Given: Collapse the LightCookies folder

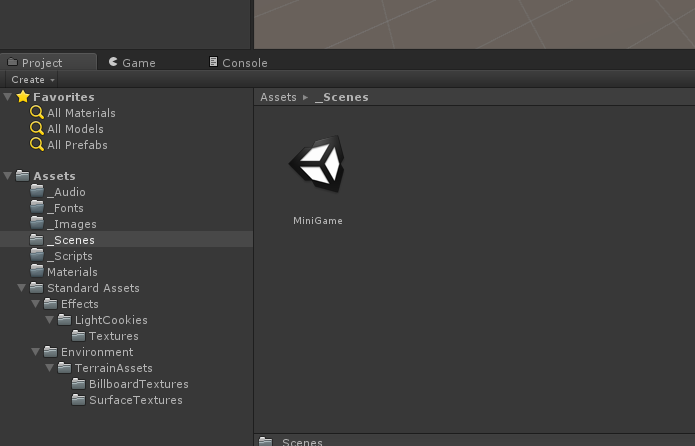Looking at the screenshot, I should (x=49, y=320).
